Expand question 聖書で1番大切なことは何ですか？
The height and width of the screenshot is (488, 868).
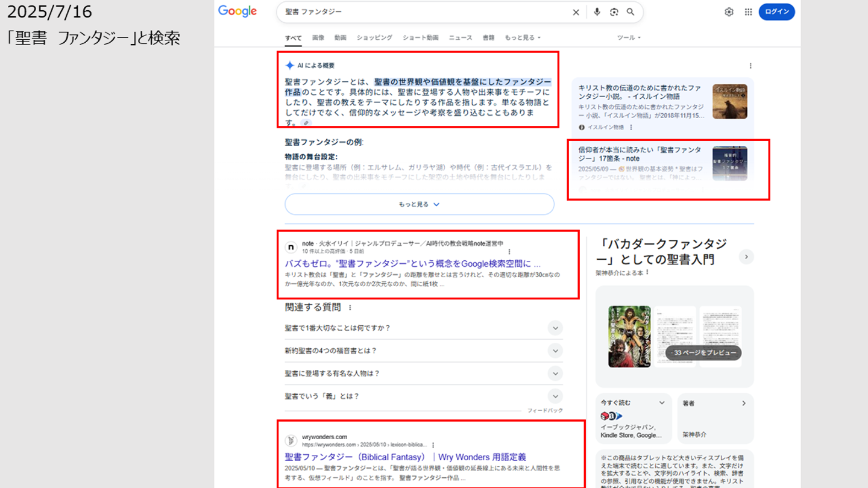point(555,328)
